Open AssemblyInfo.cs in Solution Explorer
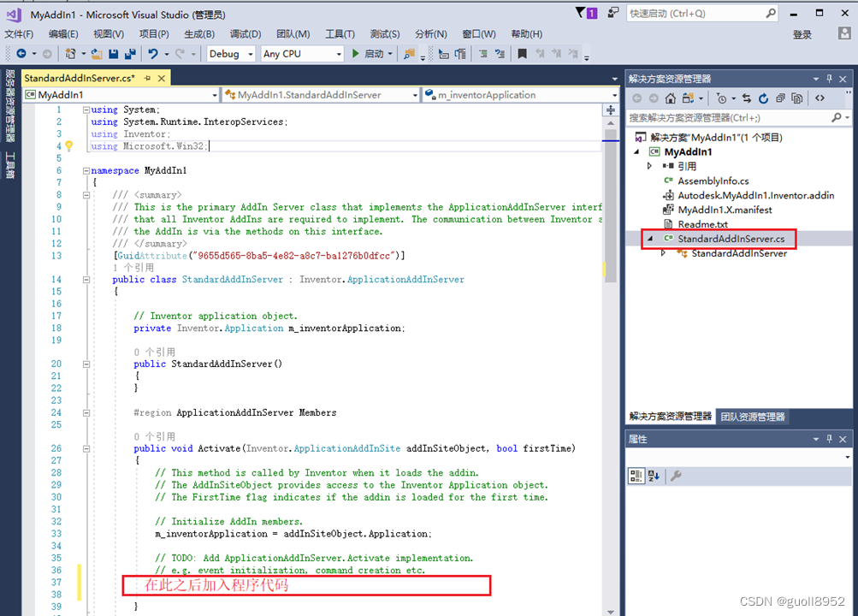 713,181
